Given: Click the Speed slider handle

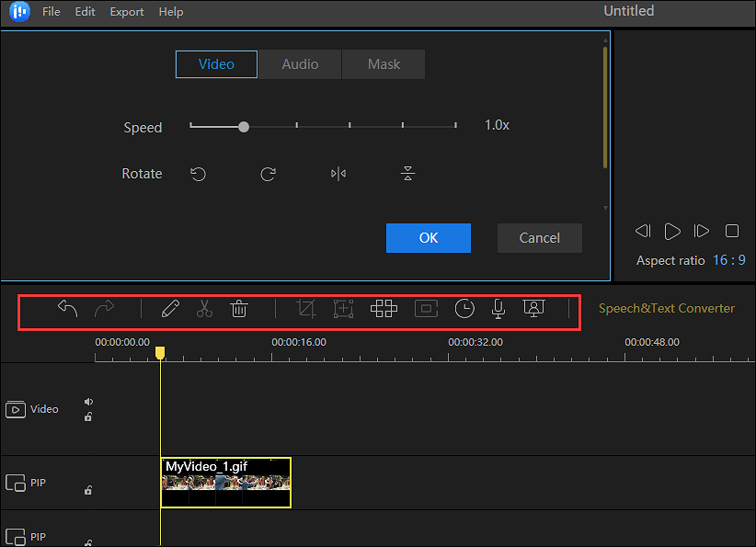Looking at the screenshot, I should point(244,127).
